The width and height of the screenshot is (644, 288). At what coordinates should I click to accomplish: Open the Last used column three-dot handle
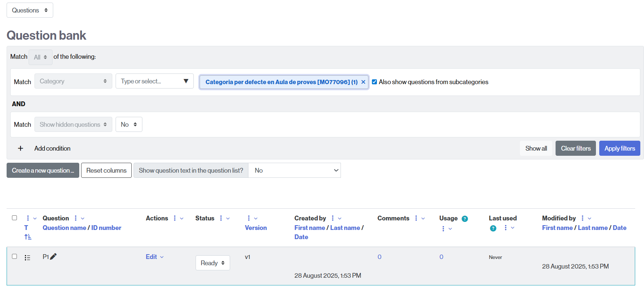506,228
